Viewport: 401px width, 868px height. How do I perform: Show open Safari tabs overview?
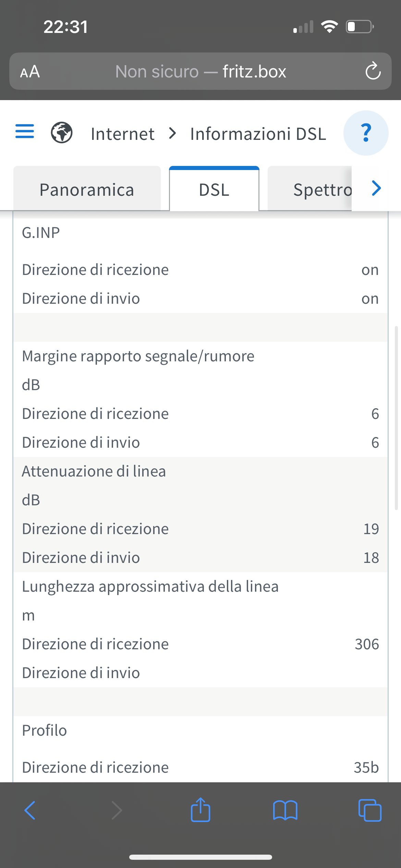(x=370, y=810)
